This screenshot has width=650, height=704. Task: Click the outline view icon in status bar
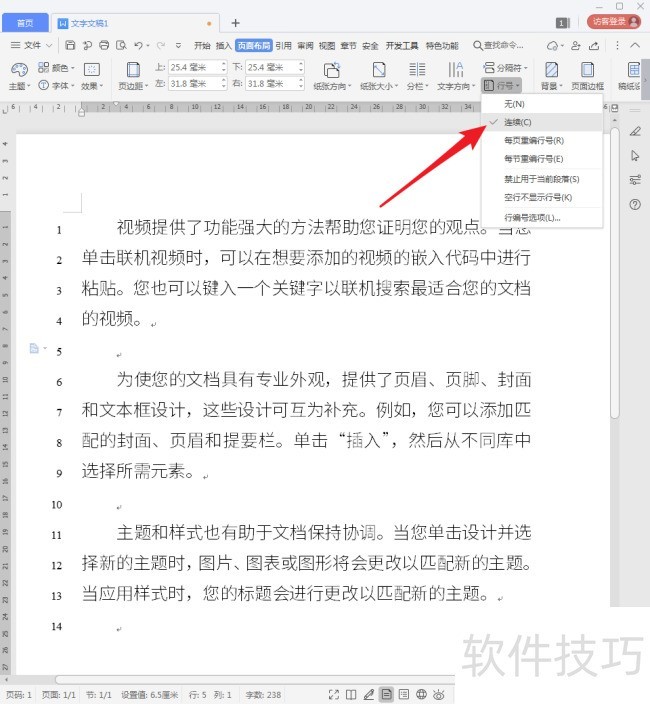coord(404,695)
